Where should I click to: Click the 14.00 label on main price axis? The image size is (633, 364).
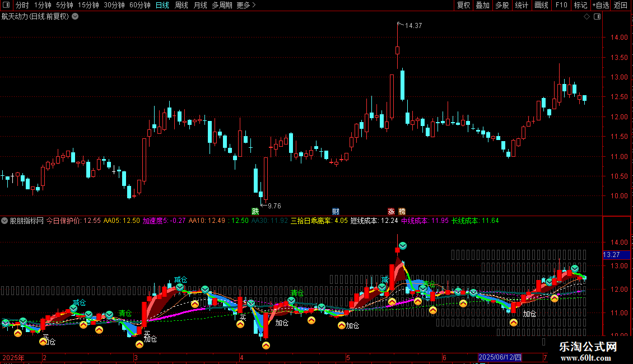(619, 38)
